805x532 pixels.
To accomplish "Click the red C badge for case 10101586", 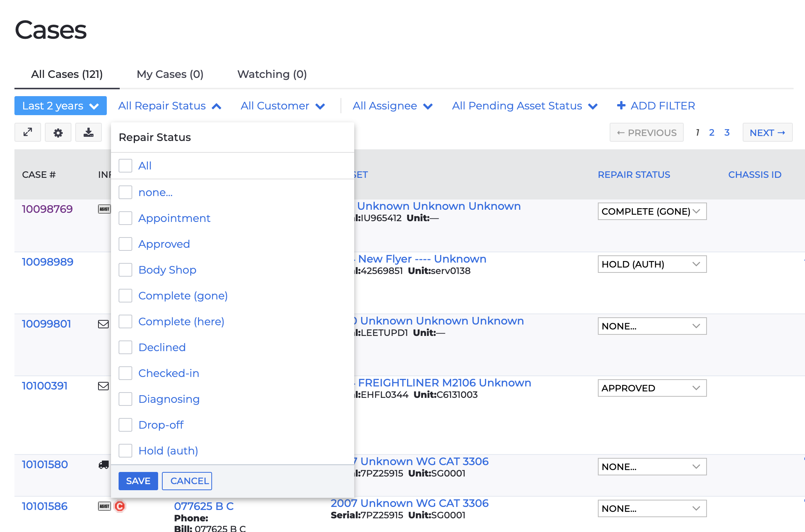I will [x=120, y=506].
